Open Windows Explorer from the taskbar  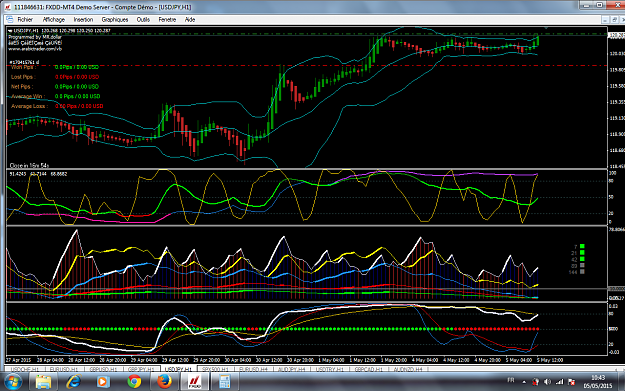coord(43,382)
